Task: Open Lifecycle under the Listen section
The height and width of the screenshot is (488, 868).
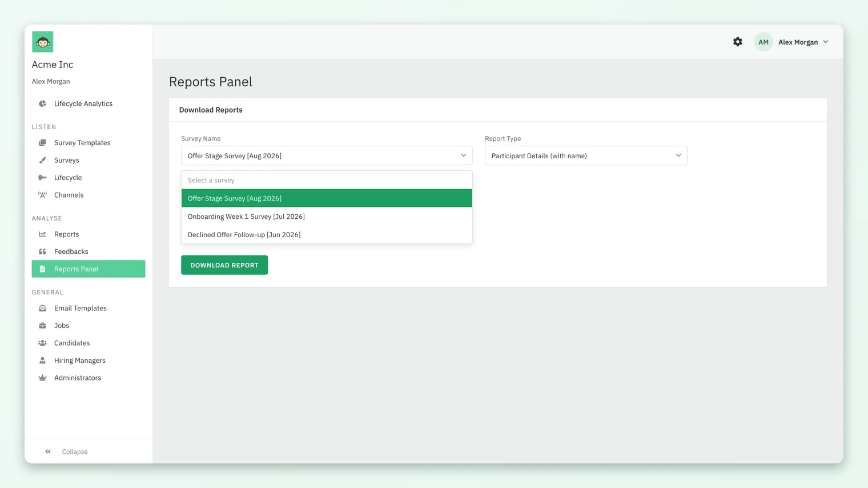Action: point(68,178)
